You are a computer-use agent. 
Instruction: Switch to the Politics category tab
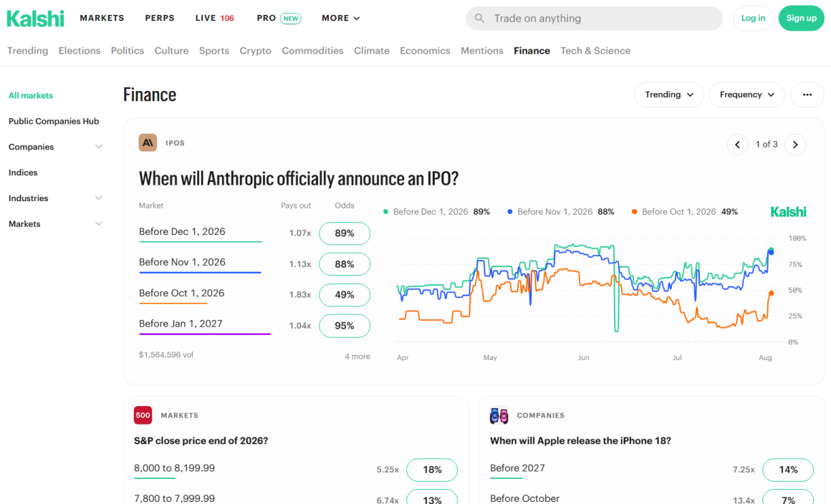[x=128, y=51]
